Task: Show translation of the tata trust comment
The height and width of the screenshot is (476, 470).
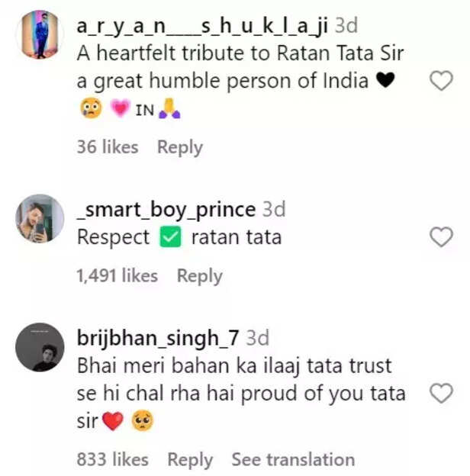Action: pyautogui.click(x=293, y=459)
